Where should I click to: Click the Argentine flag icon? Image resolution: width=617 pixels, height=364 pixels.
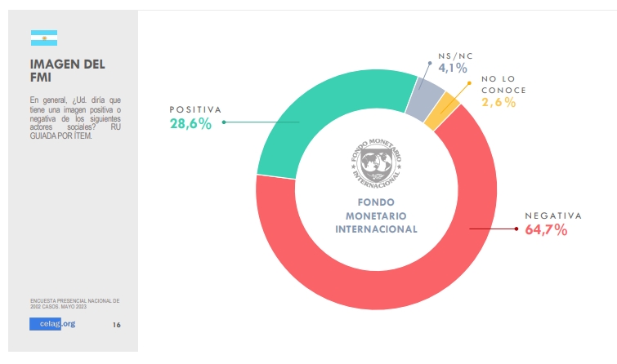[44, 38]
